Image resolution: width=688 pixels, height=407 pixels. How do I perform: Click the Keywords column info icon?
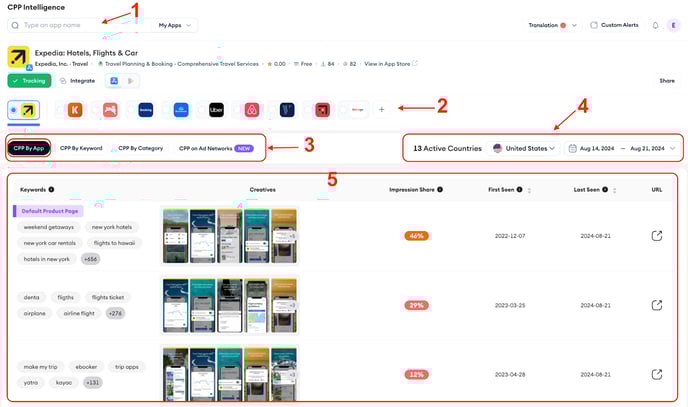[x=51, y=189]
